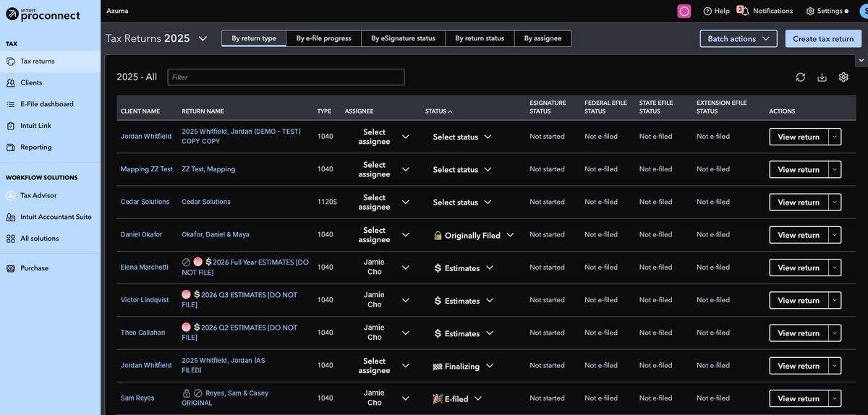
Task: Open the Clients sidebar page
Action: pyautogui.click(x=50, y=83)
